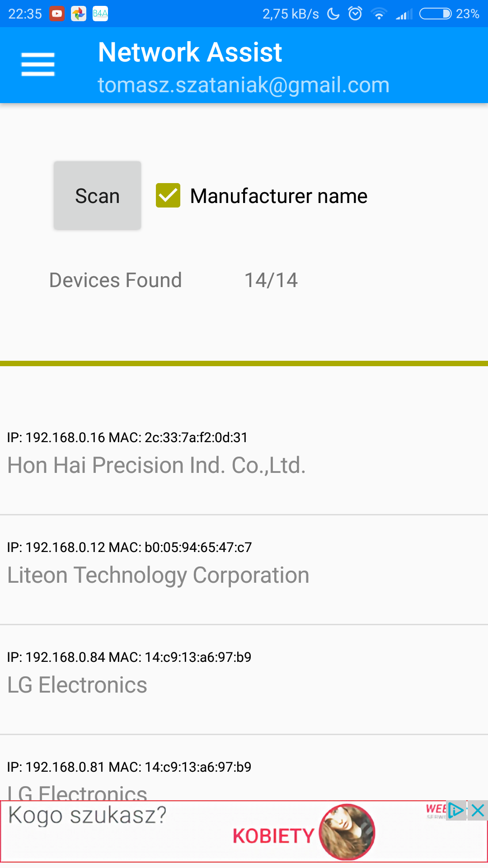The image size is (488, 868).
Task: Tap the Wi-Fi signal status icon
Action: tap(379, 14)
